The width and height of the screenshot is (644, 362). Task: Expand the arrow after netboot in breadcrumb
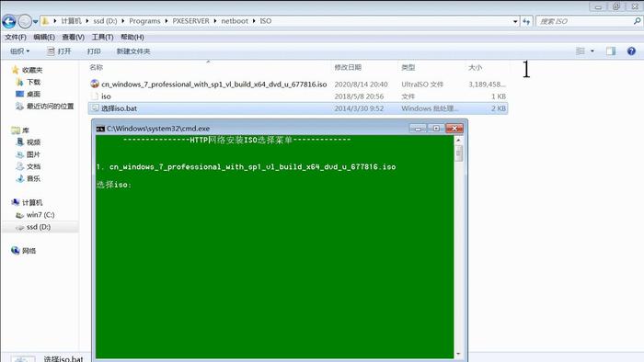pyautogui.click(x=254, y=21)
